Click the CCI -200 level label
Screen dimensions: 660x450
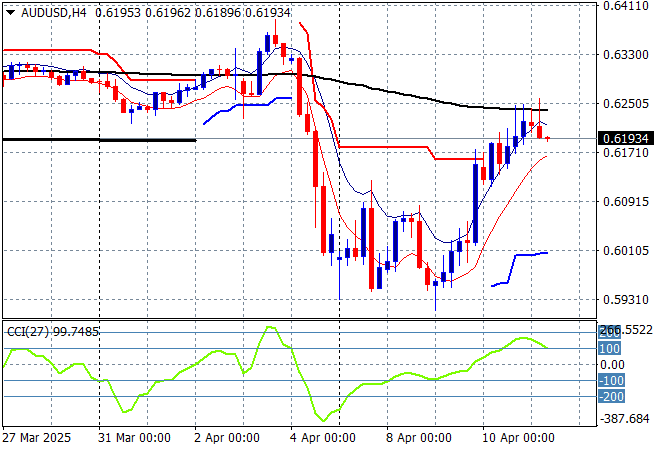(x=611, y=397)
